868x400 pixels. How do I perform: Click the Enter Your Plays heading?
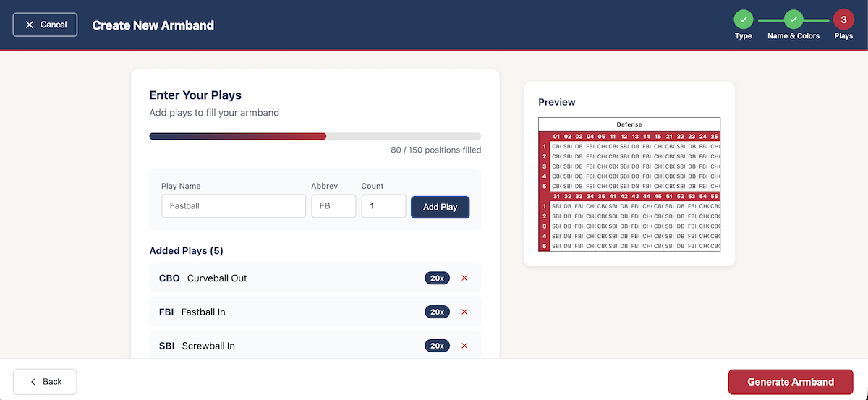(195, 95)
